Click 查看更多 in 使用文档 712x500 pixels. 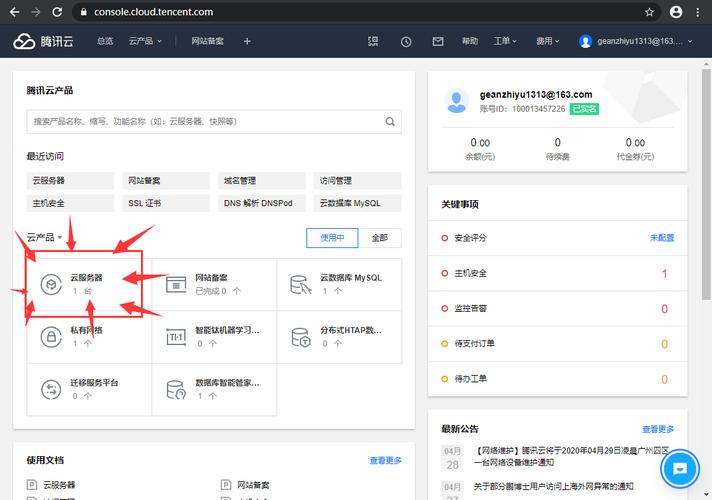point(386,460)
